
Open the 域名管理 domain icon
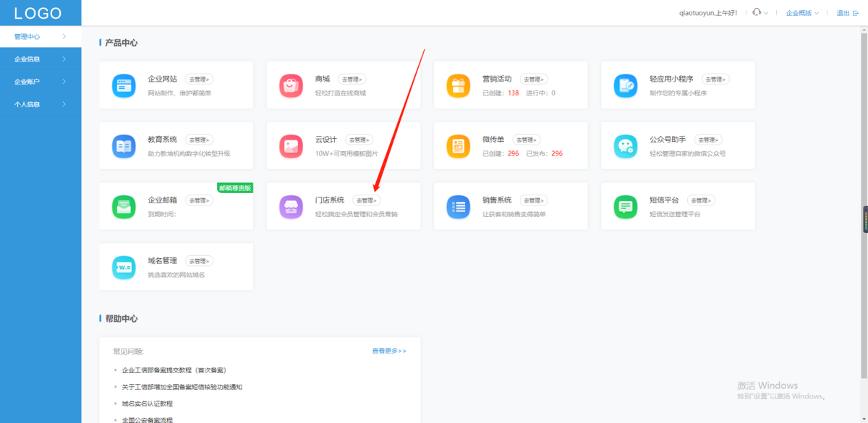coord(124,268)
